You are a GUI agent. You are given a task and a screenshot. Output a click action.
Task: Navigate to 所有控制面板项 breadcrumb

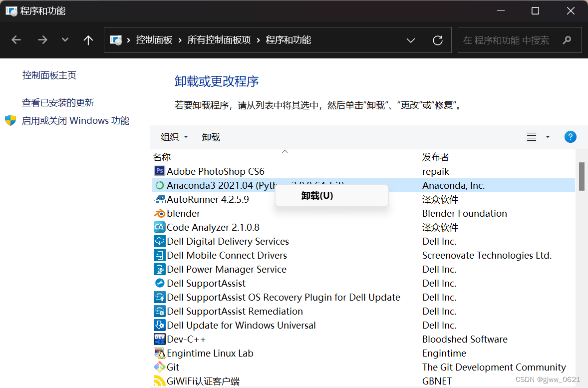(219, 40)
